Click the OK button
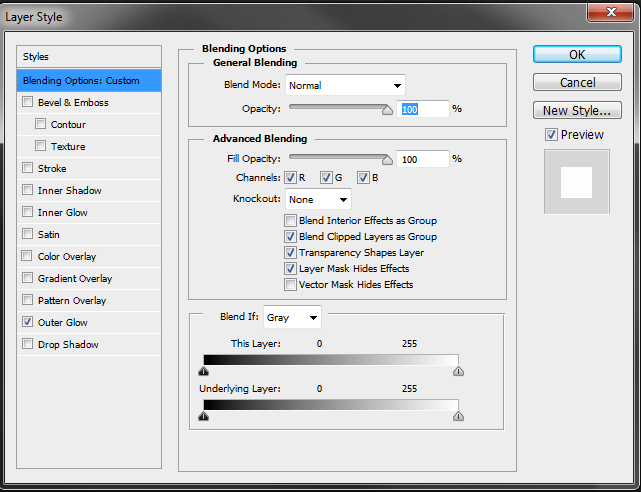Screen dimensions: 641x492 pyautogui.click(x=577, y=54)
